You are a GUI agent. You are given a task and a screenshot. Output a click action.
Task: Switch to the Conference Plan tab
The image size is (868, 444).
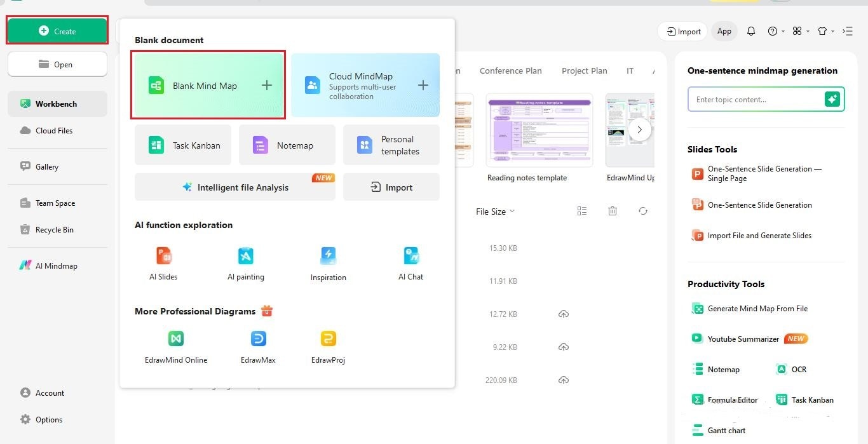pos(510,71)
